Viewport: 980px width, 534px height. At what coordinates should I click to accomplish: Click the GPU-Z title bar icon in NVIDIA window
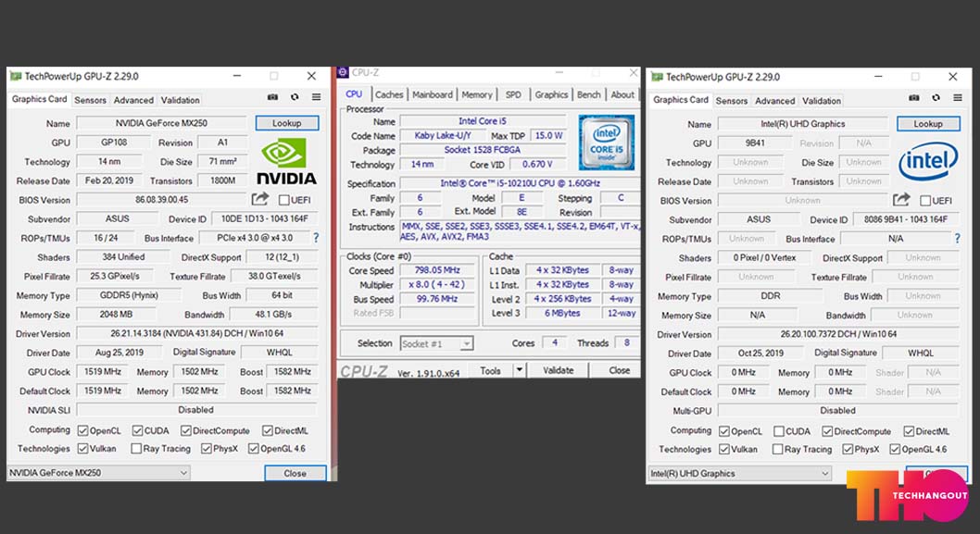15,76
